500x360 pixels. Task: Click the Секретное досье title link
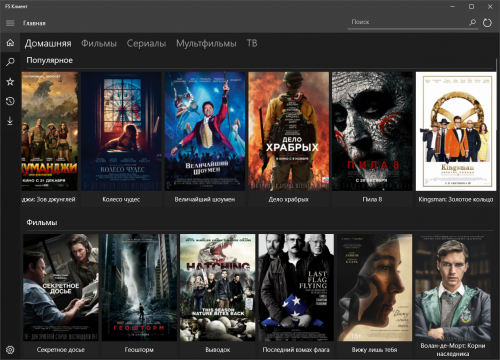coord(61,350)
